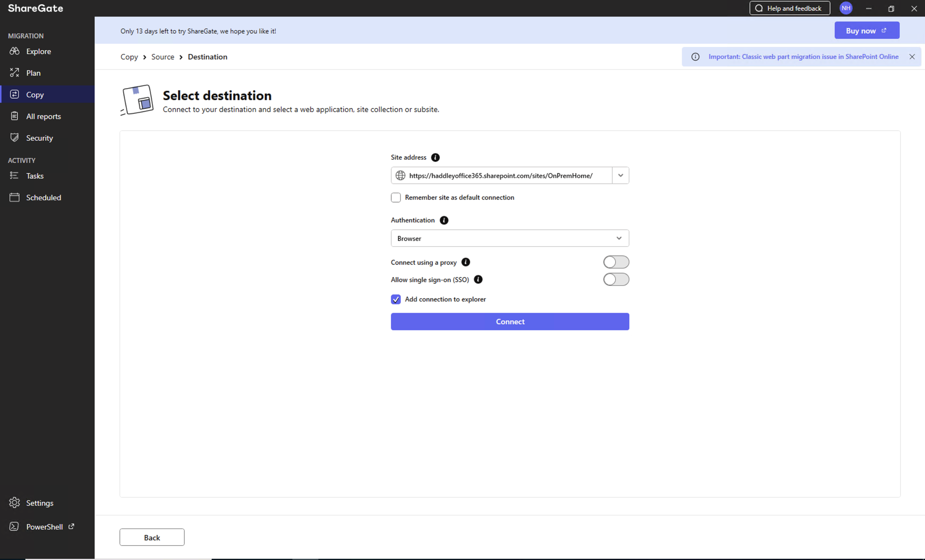Expand the Site address dropdown arrow
The height and width of the screenshot is (560, 925).
pos(621,175)
